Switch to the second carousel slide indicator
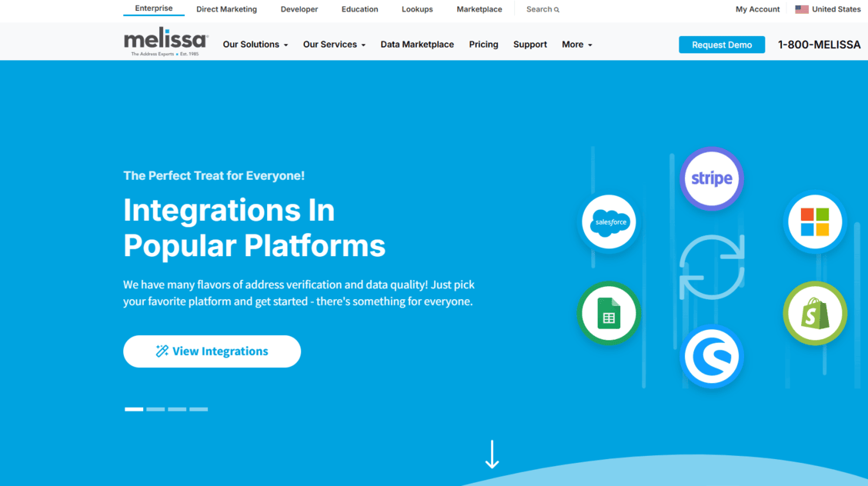The image size is (868, 486). point(155,409)
